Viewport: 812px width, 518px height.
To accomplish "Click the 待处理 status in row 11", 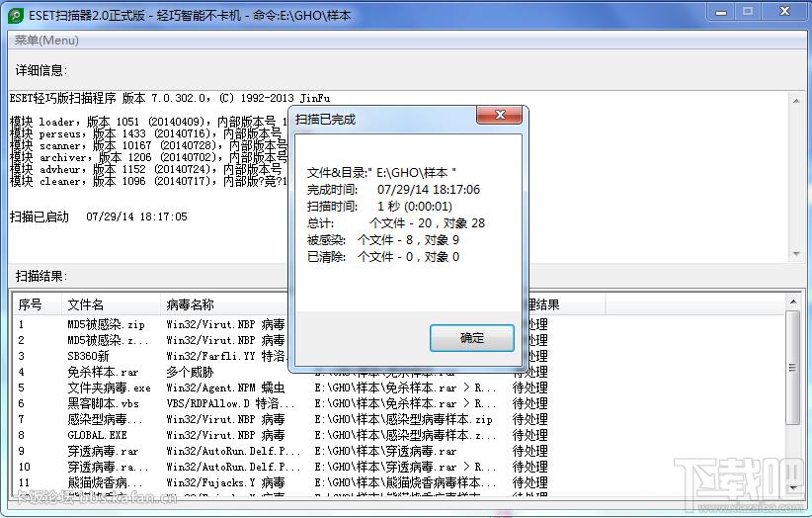I will (x=529, y=482).
